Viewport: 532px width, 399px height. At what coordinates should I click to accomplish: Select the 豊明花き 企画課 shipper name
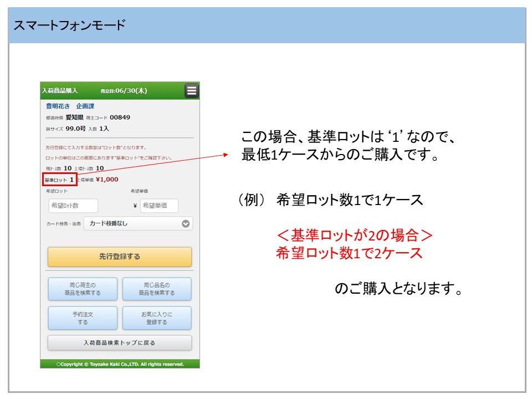tap(70, 106)
